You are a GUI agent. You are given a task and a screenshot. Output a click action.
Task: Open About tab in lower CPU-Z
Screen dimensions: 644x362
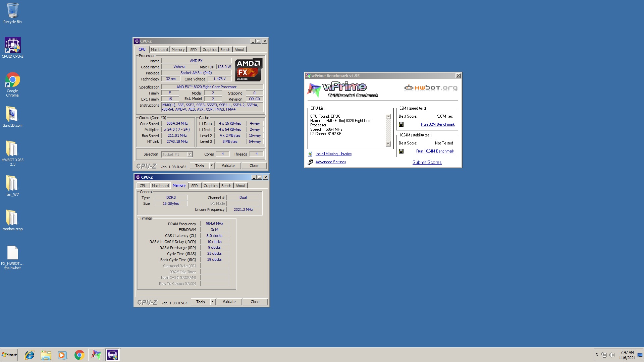pos(240,186)
